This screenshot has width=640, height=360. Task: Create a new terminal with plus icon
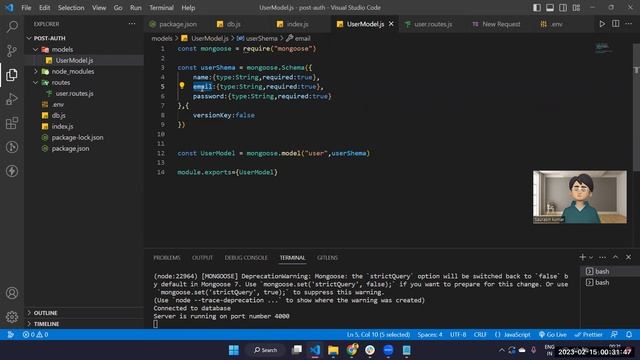click(x=582, y=257)
